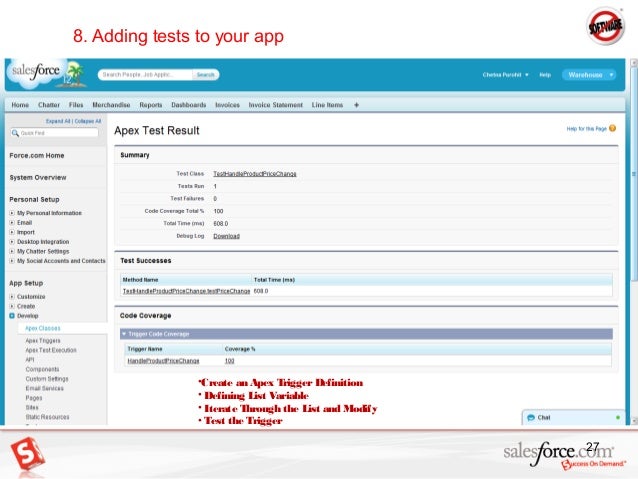
Task: Select Email Services in sidebar
Action: click(x=44, y=388)
